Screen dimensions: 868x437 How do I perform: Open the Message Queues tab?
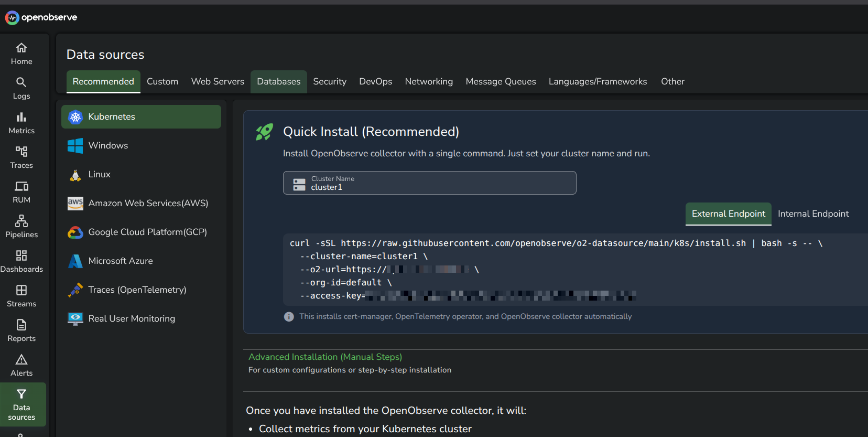click(501, 82)
